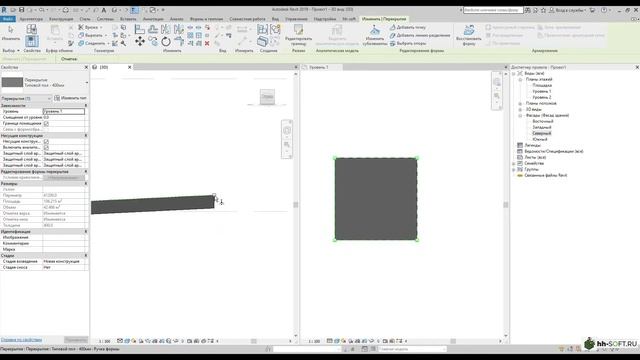Image resolution: width=640 pixels, height=360 pixels.
Task: Click the view cube in 3D view
Action: (267, 97)
